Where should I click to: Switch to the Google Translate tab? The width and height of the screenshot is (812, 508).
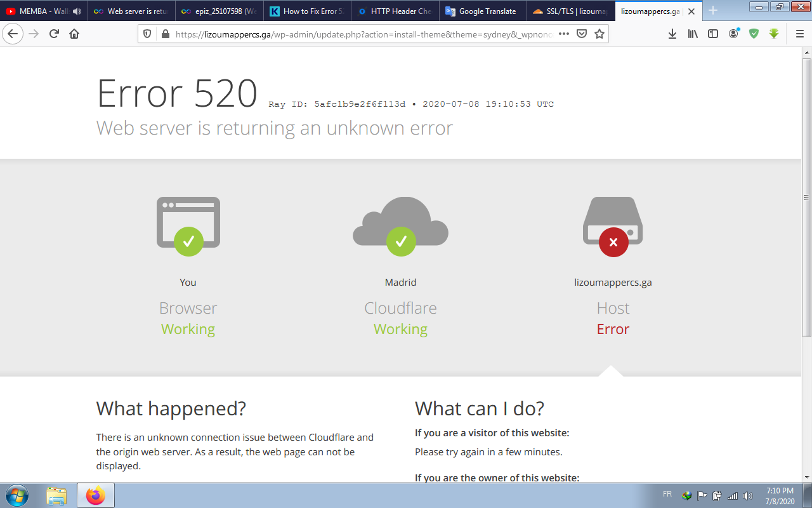(x=483, y=11)
